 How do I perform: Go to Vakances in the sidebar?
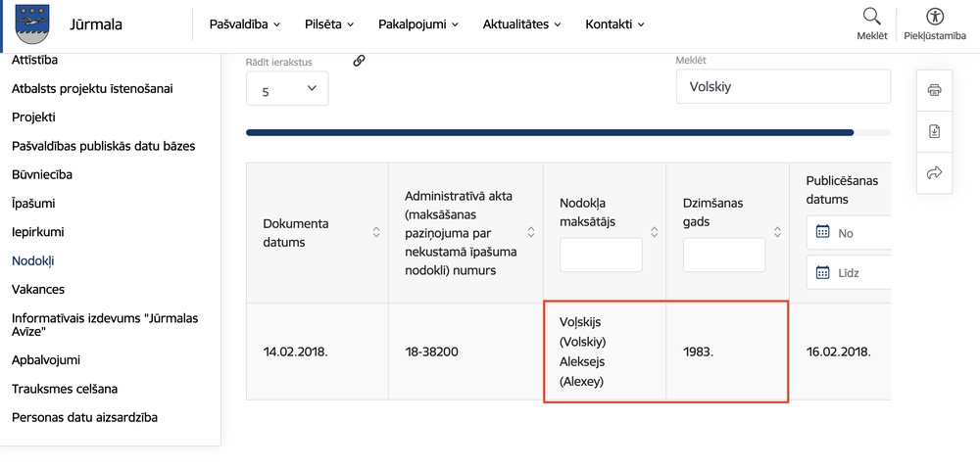coord(38,290)
